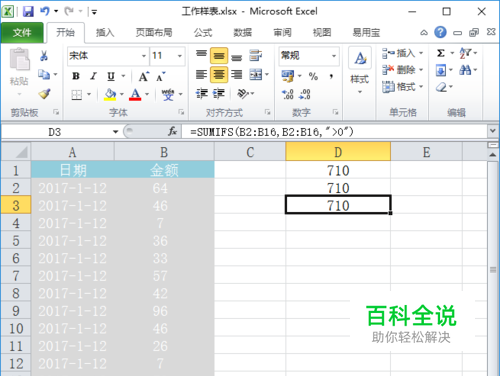Switch to the 插入 ribbon tab
This screenshot has height=376, width=500.
tap(105, 33)
